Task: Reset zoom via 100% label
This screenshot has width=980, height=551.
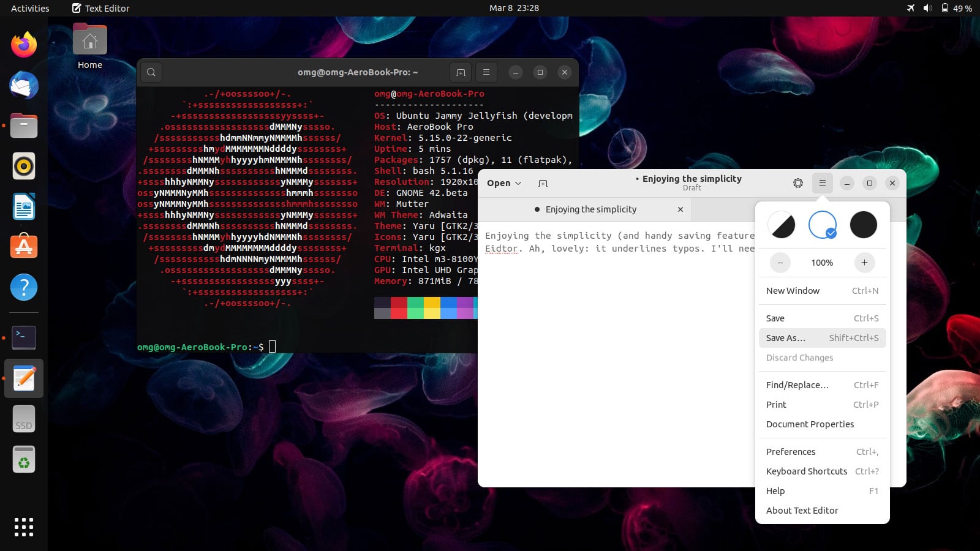Action: coord(822,263)
